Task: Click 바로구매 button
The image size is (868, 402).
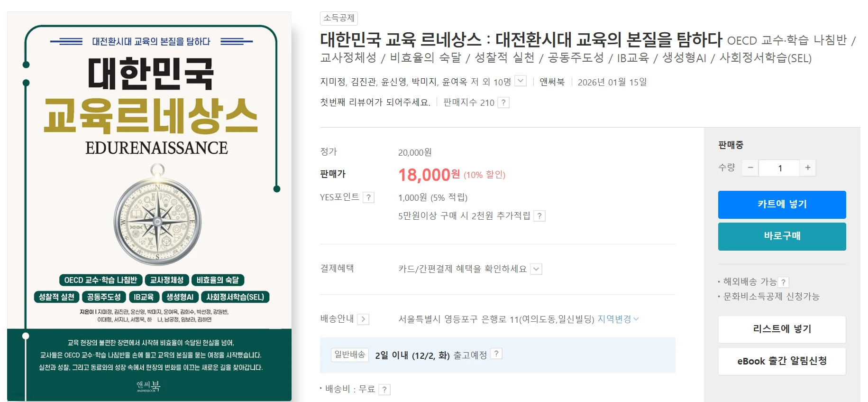Action: click(x=782, y=236)
